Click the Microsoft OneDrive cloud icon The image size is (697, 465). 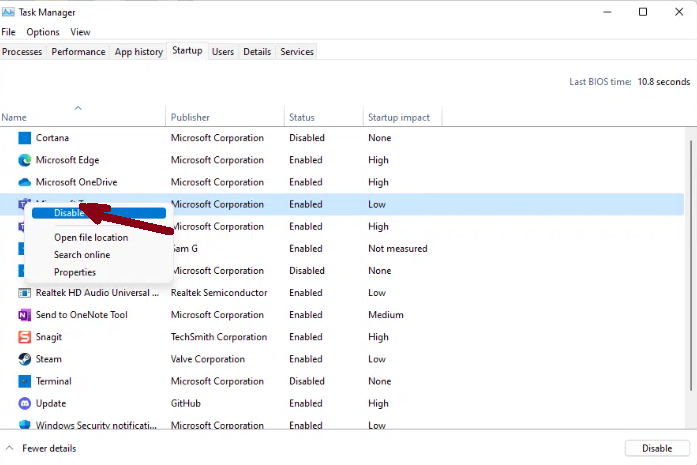pyautogui.click(x=25, y=182)
